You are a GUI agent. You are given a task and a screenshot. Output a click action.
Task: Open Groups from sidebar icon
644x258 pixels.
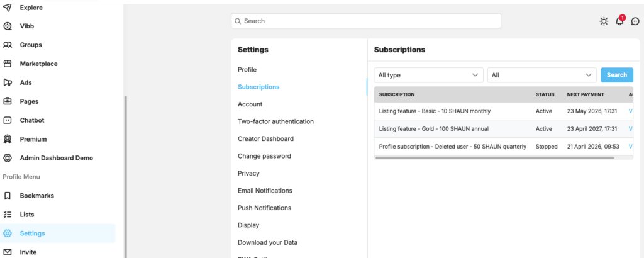(x=8, y=45)
